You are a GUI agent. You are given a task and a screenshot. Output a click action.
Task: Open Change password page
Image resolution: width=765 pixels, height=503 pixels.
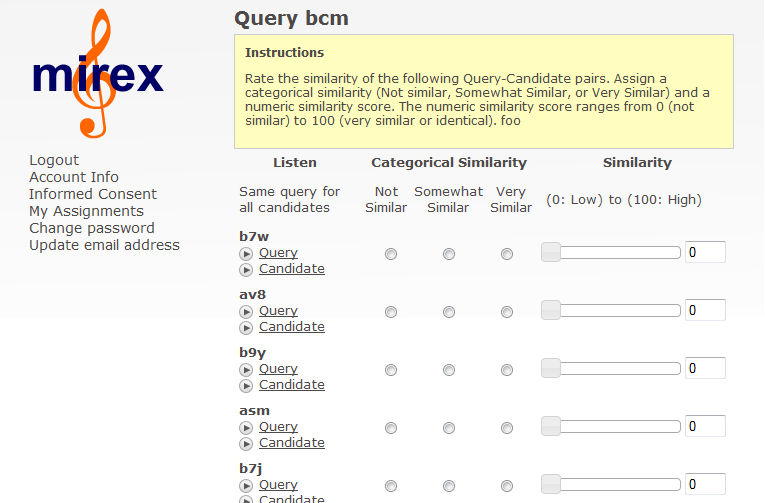click(x=92, y=228)
